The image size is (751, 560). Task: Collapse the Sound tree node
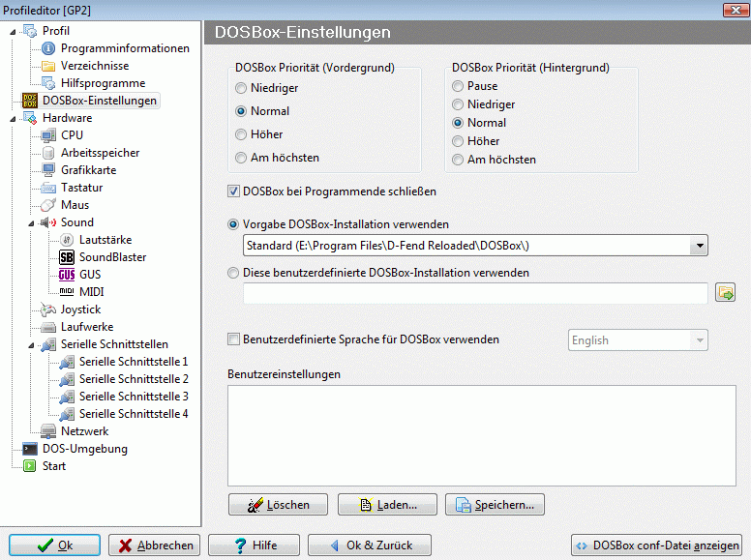32,223
